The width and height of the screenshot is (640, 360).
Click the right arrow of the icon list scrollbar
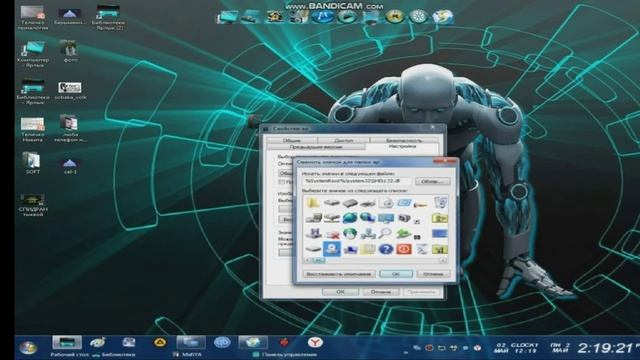tap(443, 260)
